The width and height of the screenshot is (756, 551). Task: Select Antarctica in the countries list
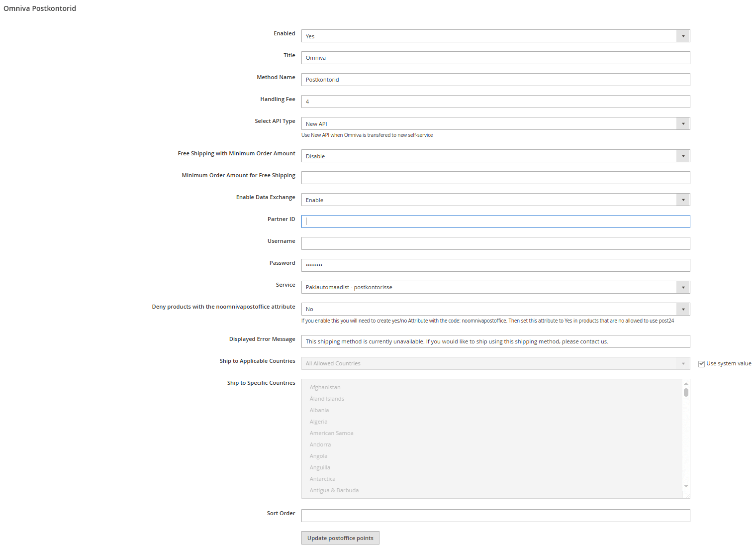pyautogui.click(x=492, y=479)
